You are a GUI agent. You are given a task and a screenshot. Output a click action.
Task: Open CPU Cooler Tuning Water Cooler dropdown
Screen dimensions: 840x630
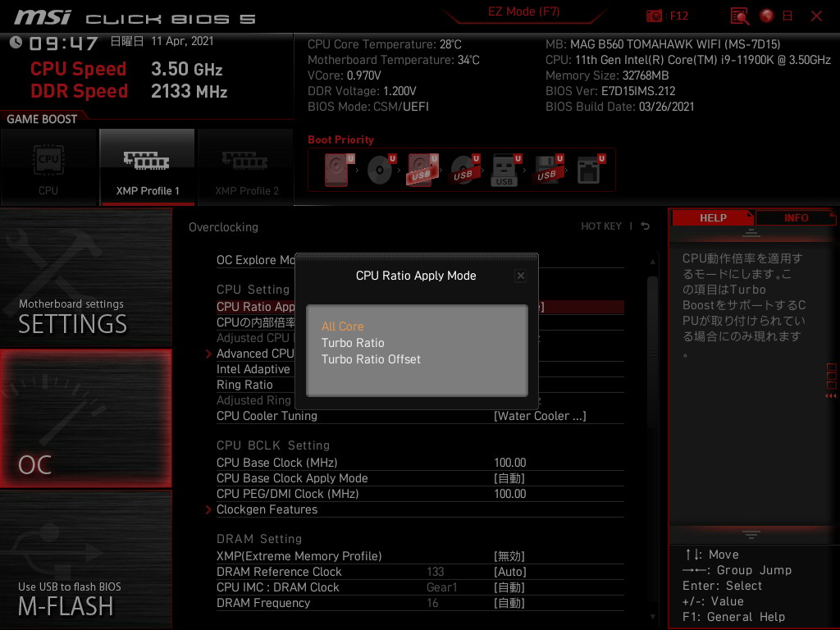click(x=540, y=416)
